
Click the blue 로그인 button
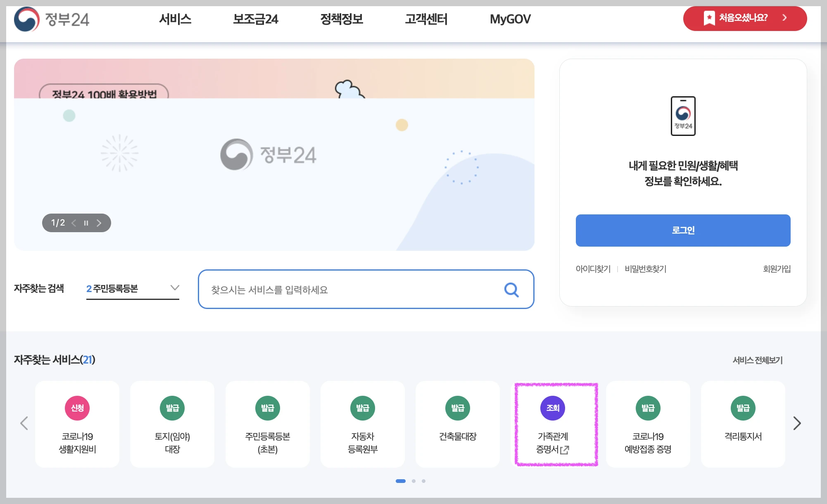coord(683,231)
